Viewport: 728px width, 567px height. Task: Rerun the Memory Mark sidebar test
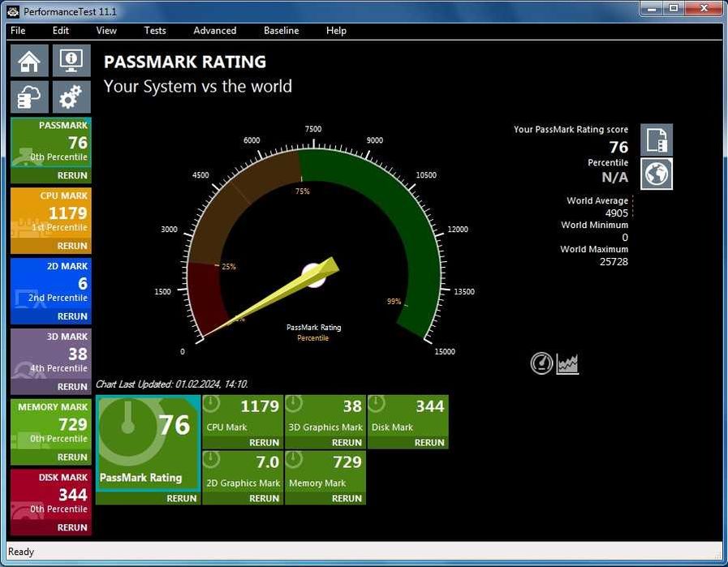(72, 457)
